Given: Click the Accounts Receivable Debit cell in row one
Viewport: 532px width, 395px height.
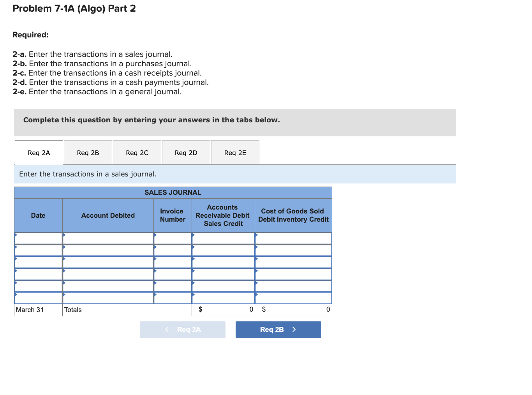Looking at the screenshot, I should (223, 238).
